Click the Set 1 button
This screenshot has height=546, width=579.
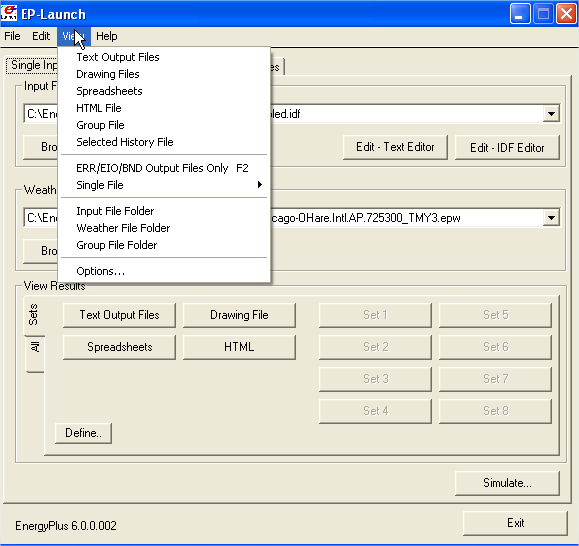(x=375, y=315)
